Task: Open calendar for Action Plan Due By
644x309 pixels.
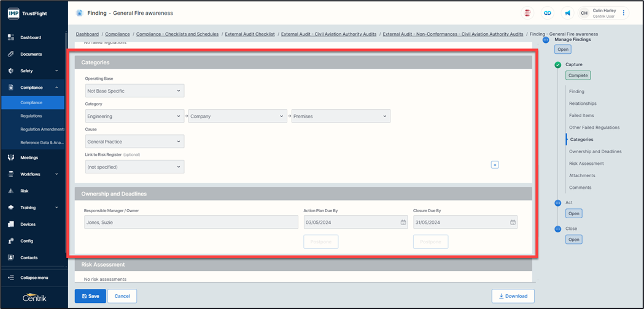Action: 403,222
